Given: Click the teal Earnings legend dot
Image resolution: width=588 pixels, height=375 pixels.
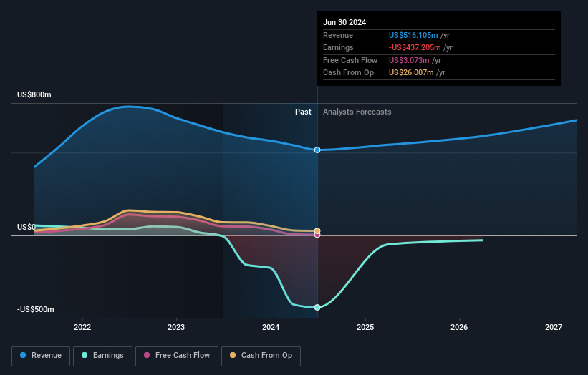Looking at the screenshot, I should tap(85, 355).
